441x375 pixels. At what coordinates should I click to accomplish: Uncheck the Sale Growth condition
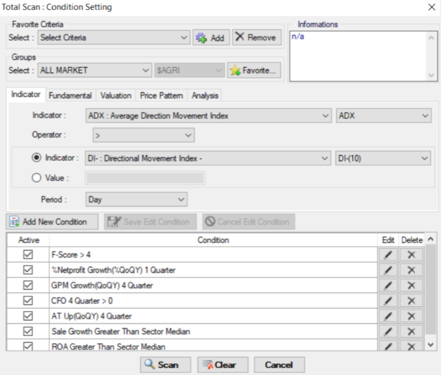pyautogui.click(x=28, y=331)
